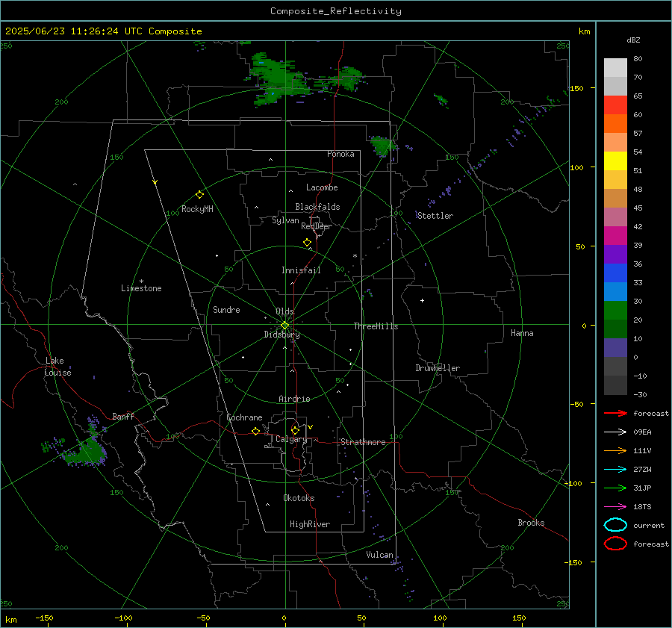Click the cyan current ellipse in legend

click(x=615, y=525)
